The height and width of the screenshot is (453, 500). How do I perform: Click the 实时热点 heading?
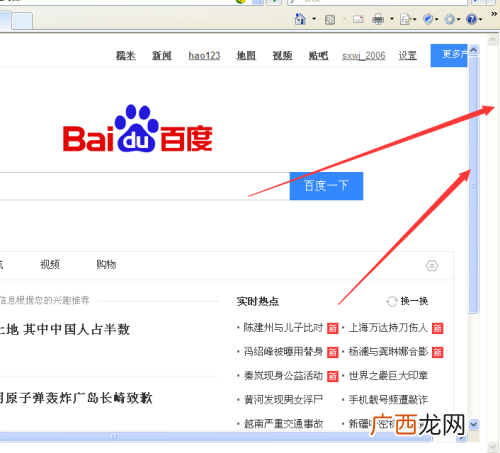pyautogui.click(x=258, y=301)
